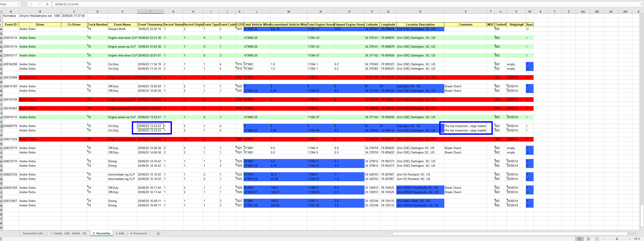Viewport: 644px width, 241px height.
Task: Click '(2mi NNE) Wade, NC, US' location cell
Action: 420,201
